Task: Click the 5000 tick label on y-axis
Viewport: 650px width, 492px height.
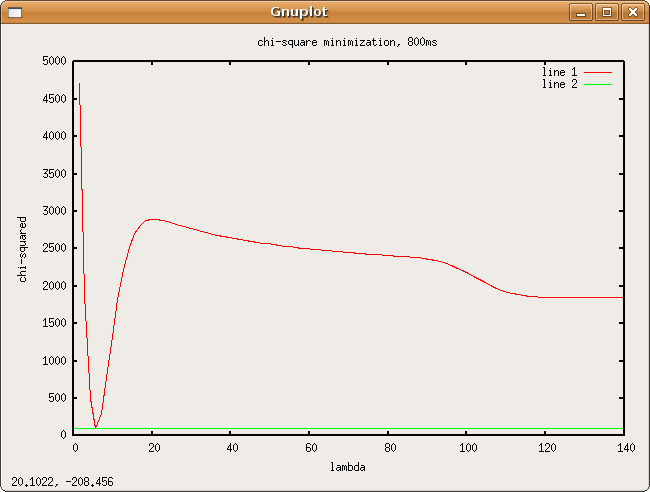Action: click(x=54, y=61)
